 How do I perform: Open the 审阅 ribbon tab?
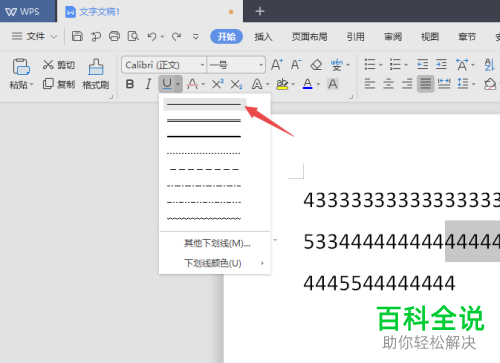pyautogui.click(x=393, y=36)
